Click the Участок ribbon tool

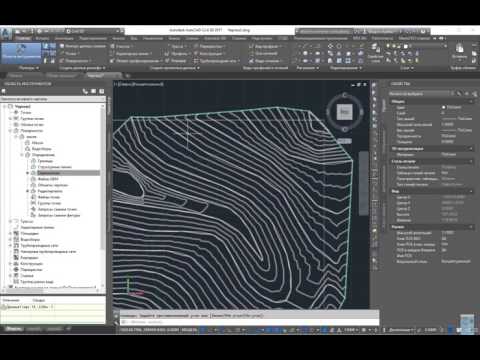point(122,46)
